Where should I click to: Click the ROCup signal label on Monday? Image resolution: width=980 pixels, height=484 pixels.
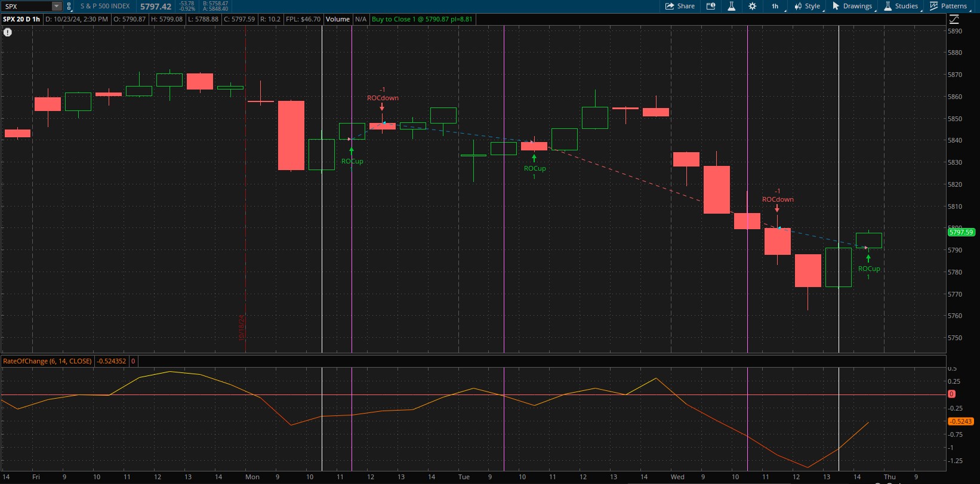(x=352, y=161)
